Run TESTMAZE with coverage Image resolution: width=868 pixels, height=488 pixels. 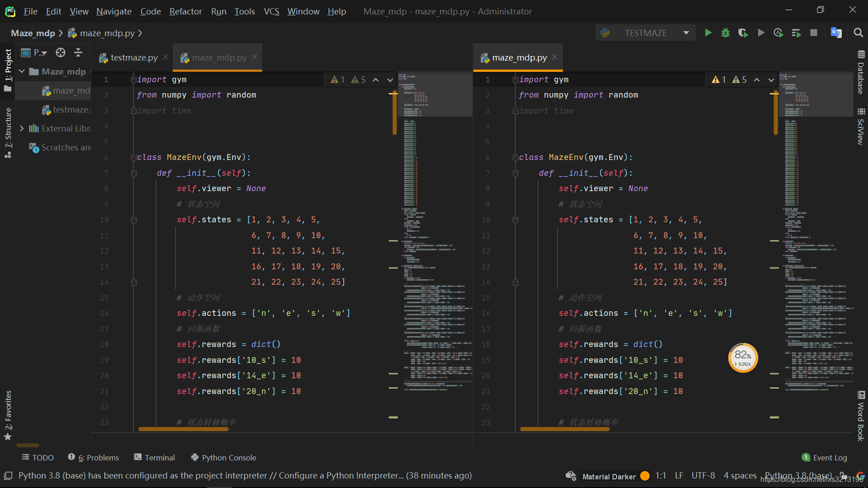click(743, 33)
